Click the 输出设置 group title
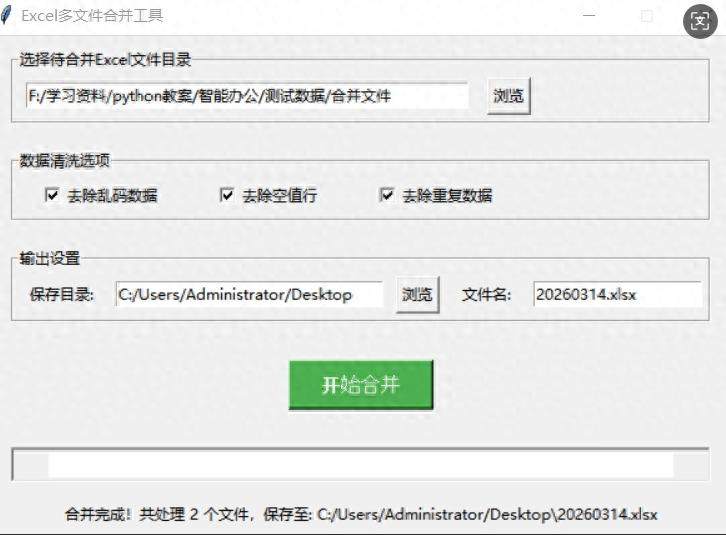726x535 pixels. pos(50,258)
